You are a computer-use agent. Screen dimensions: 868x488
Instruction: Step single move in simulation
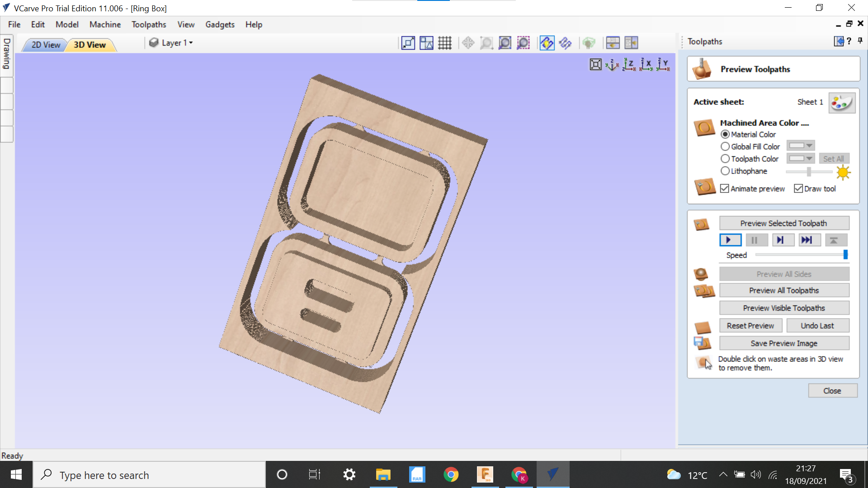click(783, 240)
